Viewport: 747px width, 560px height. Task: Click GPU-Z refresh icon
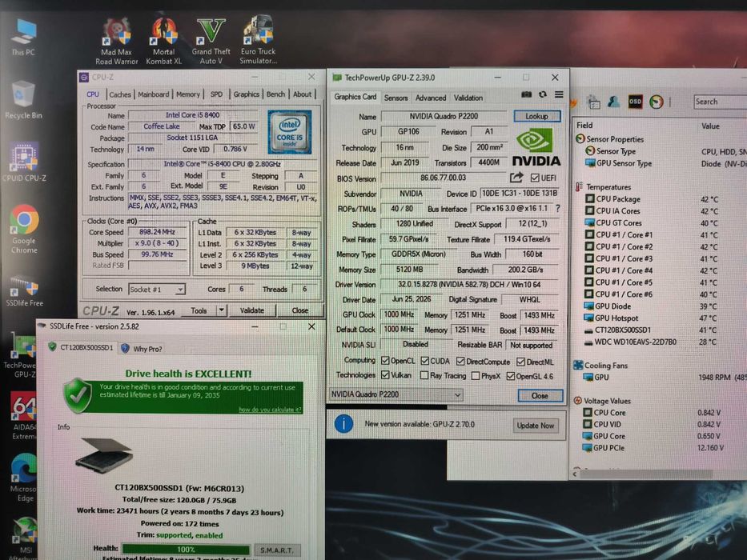(543, 94)
